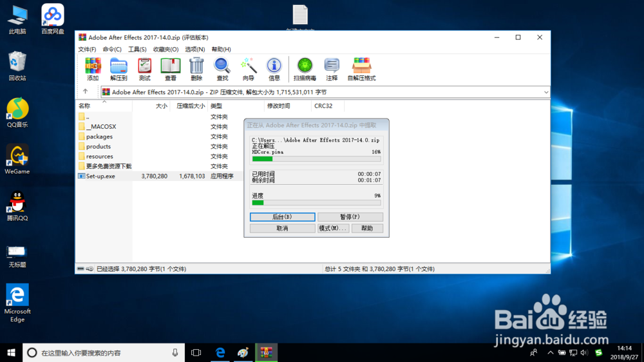Viewport: 644px width, 362px height.
Task: Select the Tencent QQ desktop icon
Action: tap(17, 206)
